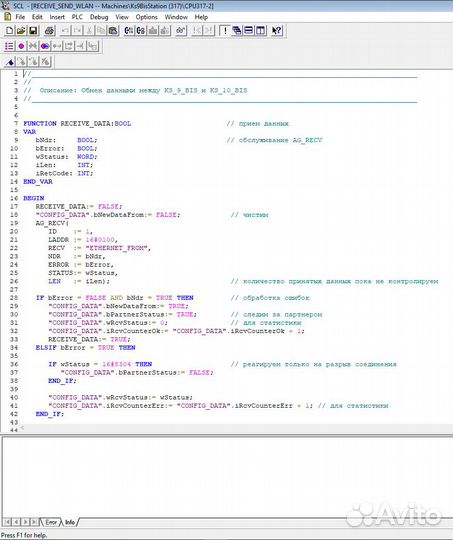Click the New file toolbar icon
The image size is (453, 540).
point(10,31)
